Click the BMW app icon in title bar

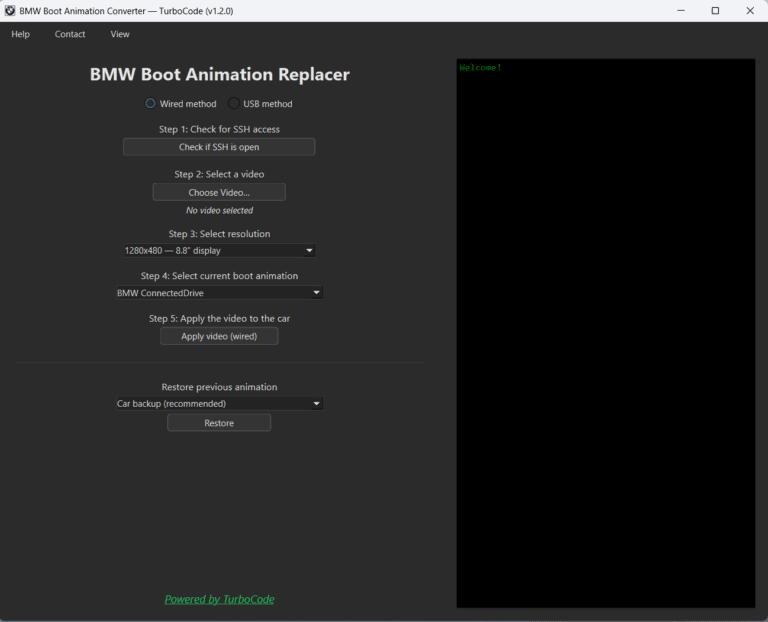(x=10, y=10)
